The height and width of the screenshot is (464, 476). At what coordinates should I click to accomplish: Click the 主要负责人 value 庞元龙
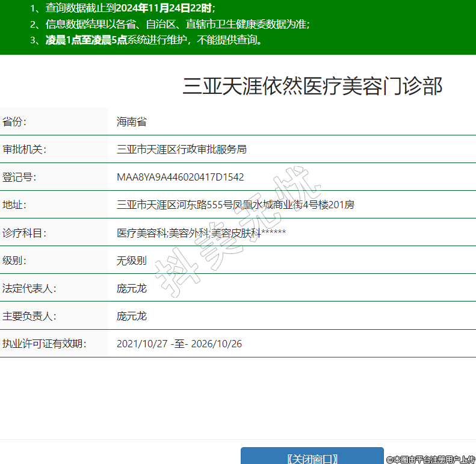131,316
